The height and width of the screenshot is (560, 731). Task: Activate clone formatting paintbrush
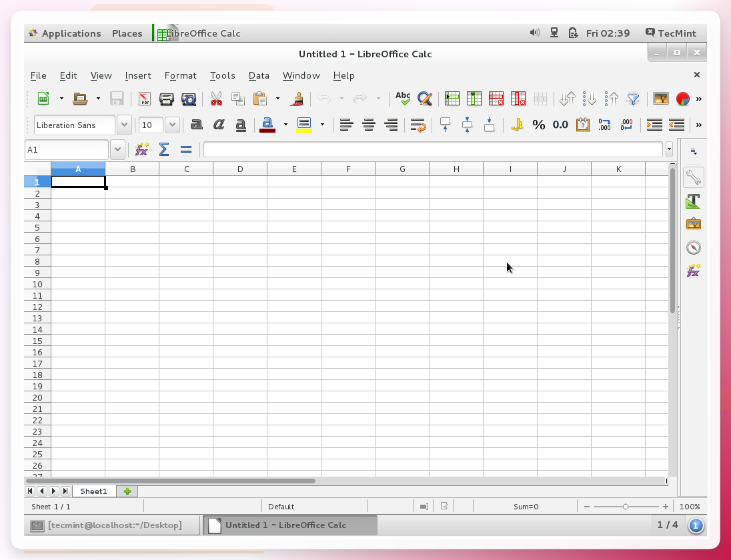pyautogui.click(x=297, y=99)
